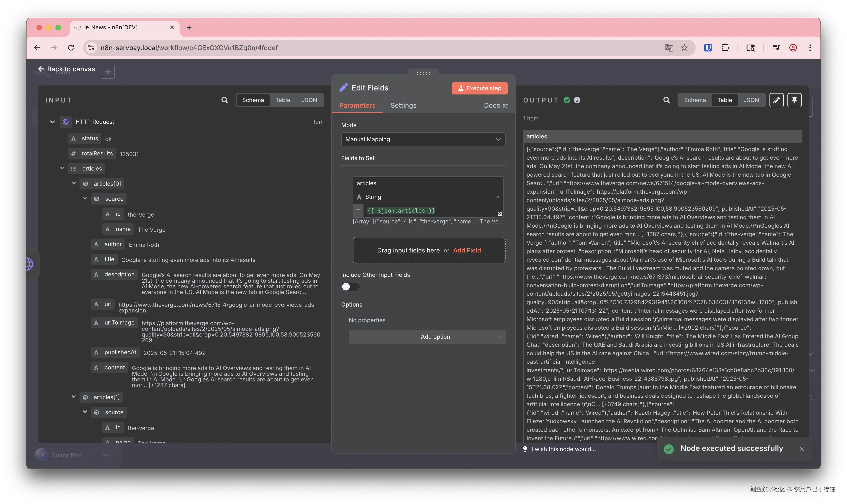
Task: Click the articles field name input
Action: click(428, 183)
